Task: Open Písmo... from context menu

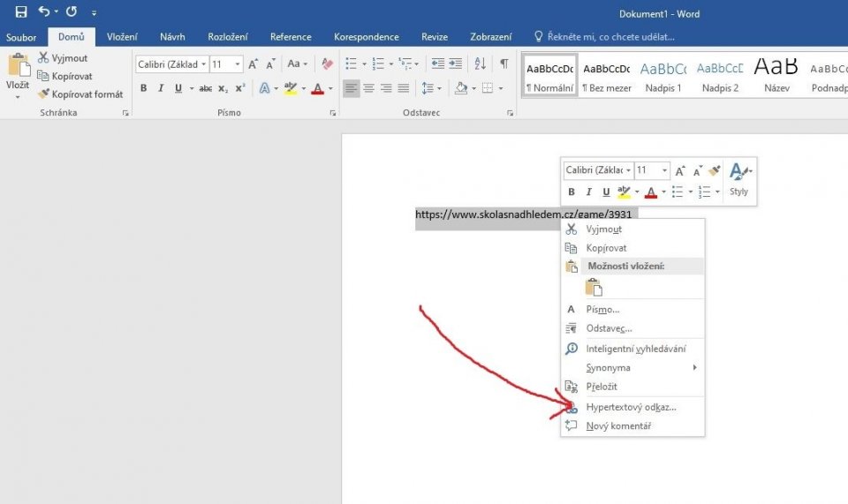Action: [632, 310]
